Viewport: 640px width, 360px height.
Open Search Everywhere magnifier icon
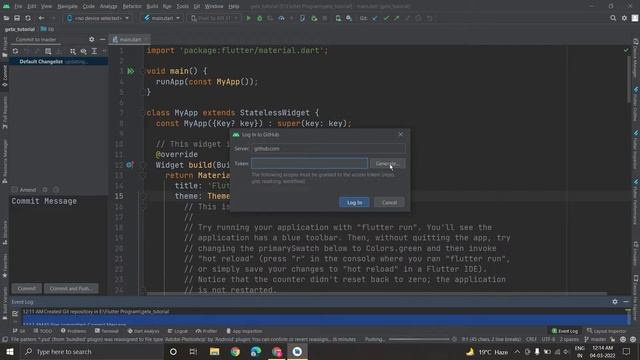(613, 18)
